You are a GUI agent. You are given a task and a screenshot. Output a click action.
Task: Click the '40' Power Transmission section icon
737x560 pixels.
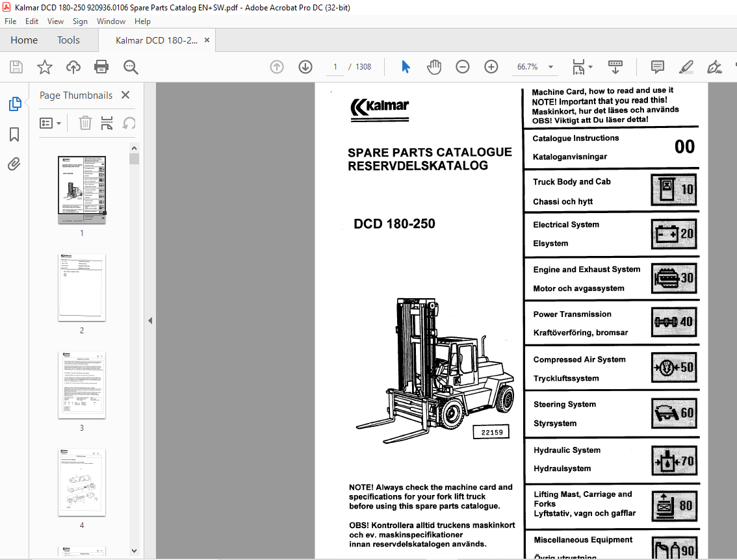[674, 322]
